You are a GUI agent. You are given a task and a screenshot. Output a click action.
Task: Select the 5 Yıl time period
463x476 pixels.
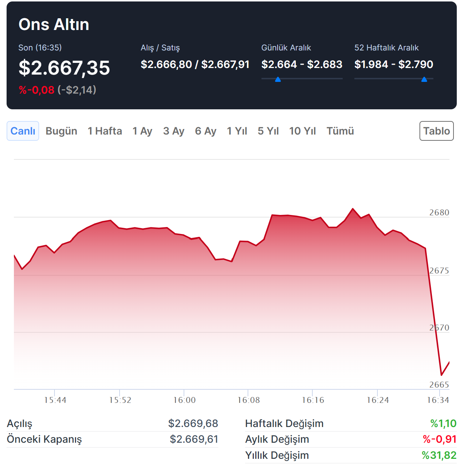point(268,131)
